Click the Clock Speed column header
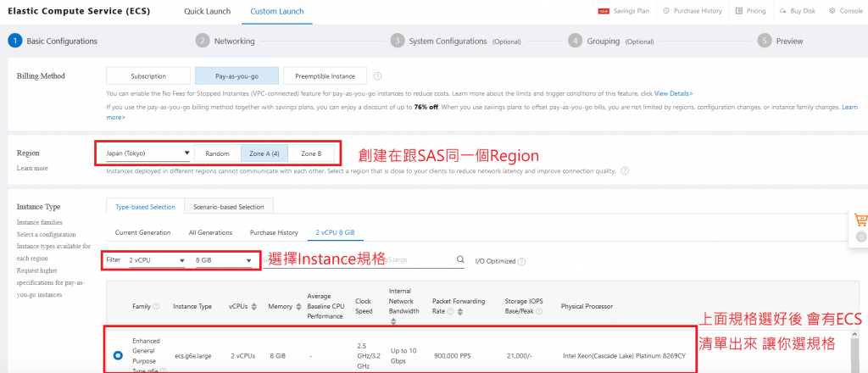The image size is (868, 373). click(x=364, y=306)
